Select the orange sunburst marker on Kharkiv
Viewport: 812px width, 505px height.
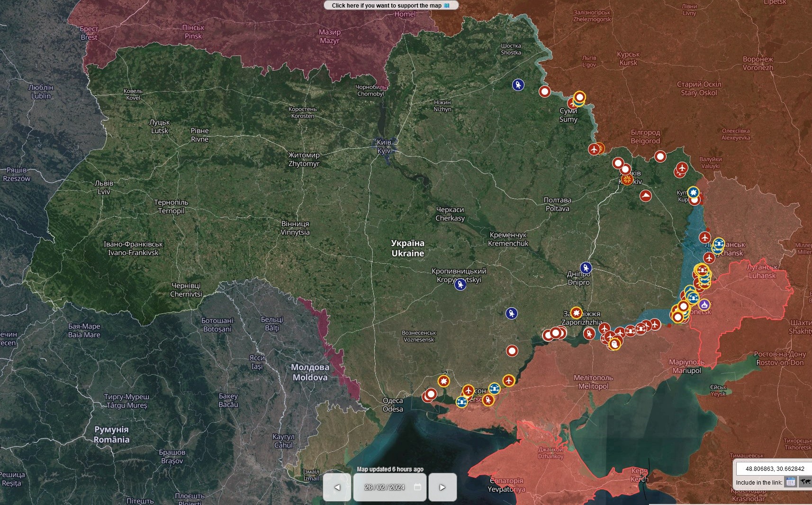click(x=627, y=180)
